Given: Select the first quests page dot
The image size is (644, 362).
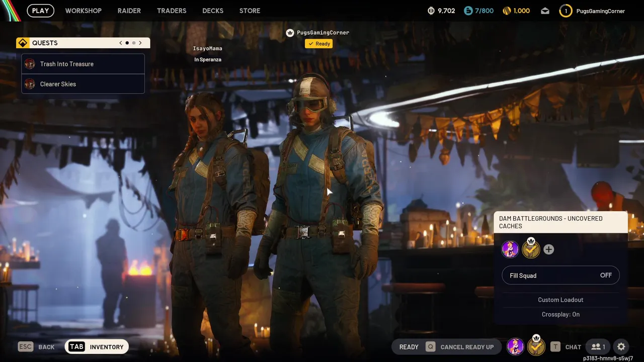Looking at the screenshot, I should [x=127, y=43].
